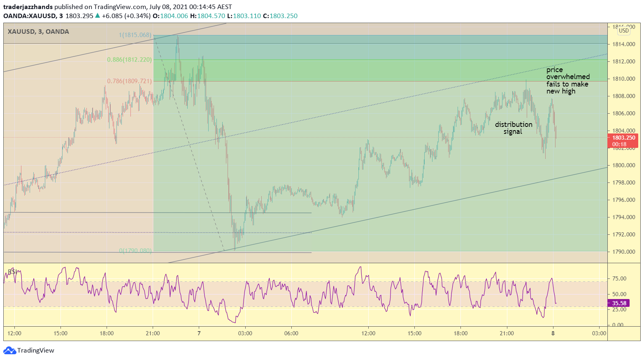This screenshot has height=360, width=644.
Task: Click the 'distribution signal' annotation text
Action: [513, 128]
